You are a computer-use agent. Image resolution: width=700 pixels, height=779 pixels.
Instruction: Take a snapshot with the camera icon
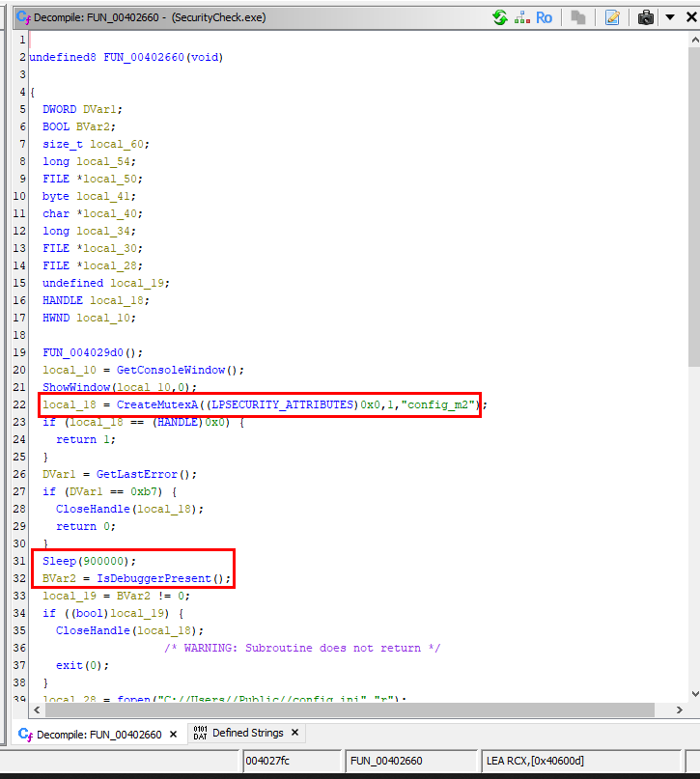(646, 17)
